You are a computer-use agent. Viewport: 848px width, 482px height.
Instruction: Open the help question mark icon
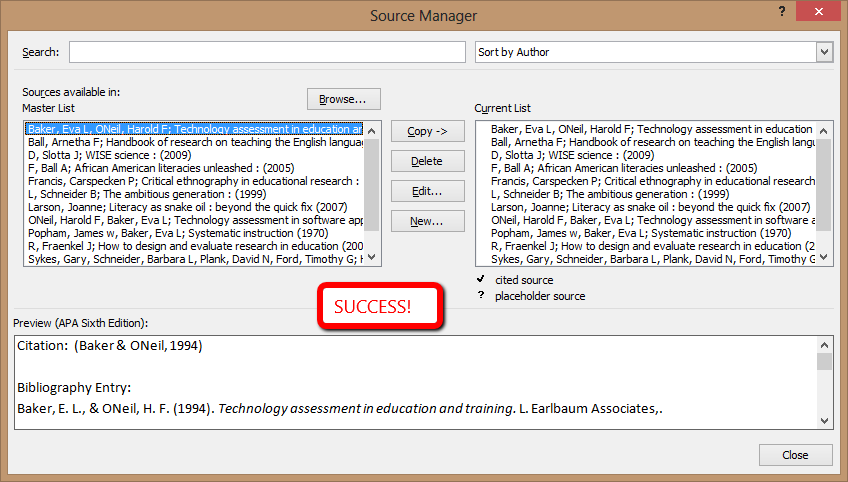[781, 11]
